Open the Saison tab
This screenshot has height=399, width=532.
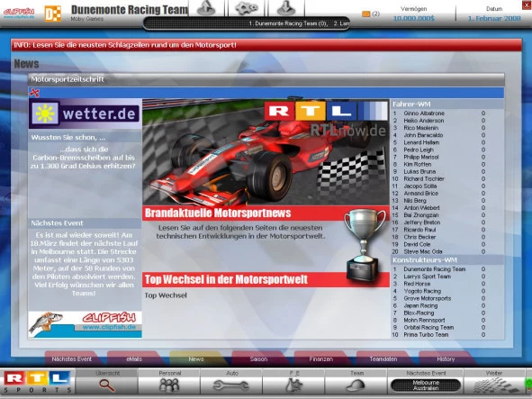coord(258,359)
